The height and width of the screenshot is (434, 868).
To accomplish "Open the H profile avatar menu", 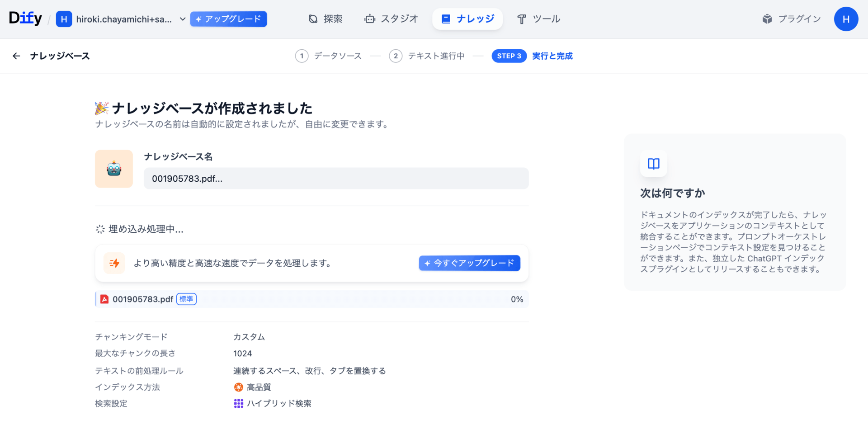I will coord(846,19).
